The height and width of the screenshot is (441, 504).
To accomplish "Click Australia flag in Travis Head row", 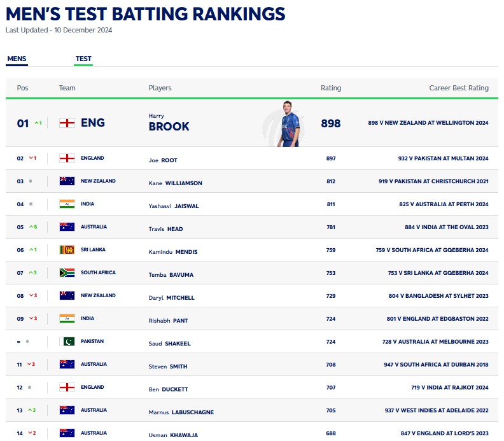I will (x=67, y=227).
